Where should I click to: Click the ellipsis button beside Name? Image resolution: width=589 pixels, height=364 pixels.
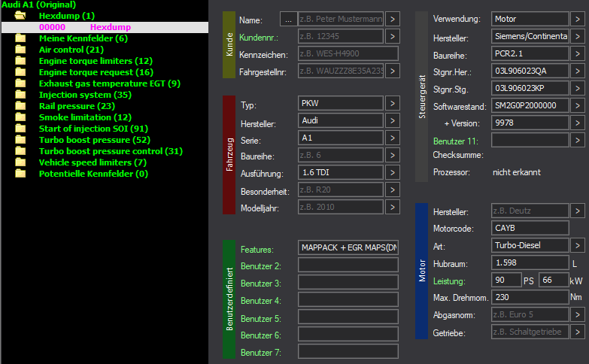[x=289, y=19]
